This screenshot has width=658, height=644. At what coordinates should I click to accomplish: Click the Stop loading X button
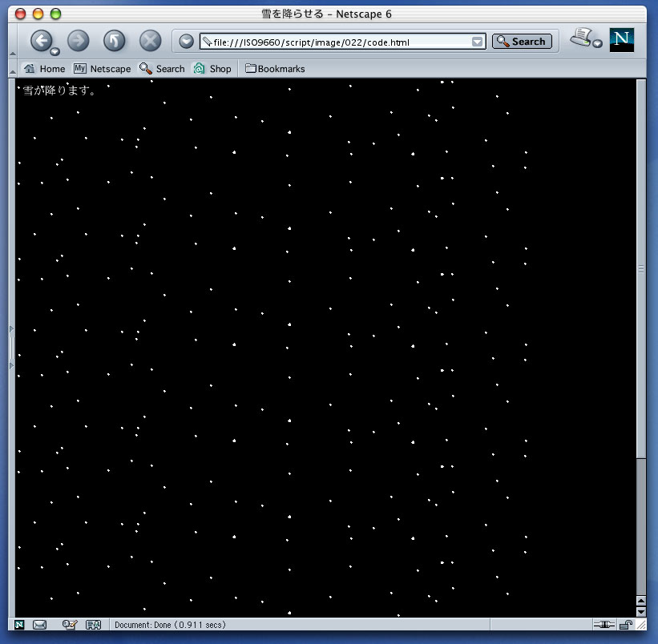(150, 41)
